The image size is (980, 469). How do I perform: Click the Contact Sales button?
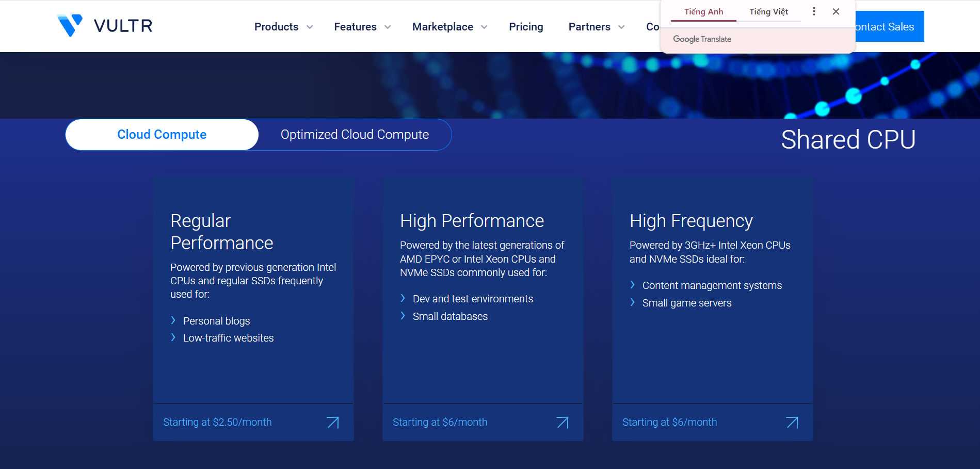tap(889, 27)
